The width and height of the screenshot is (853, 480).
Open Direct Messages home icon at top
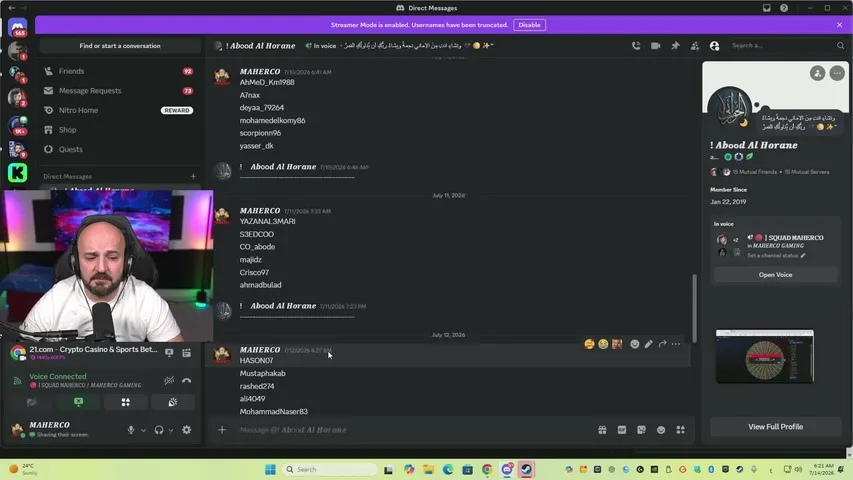click(x=17, y=27)
